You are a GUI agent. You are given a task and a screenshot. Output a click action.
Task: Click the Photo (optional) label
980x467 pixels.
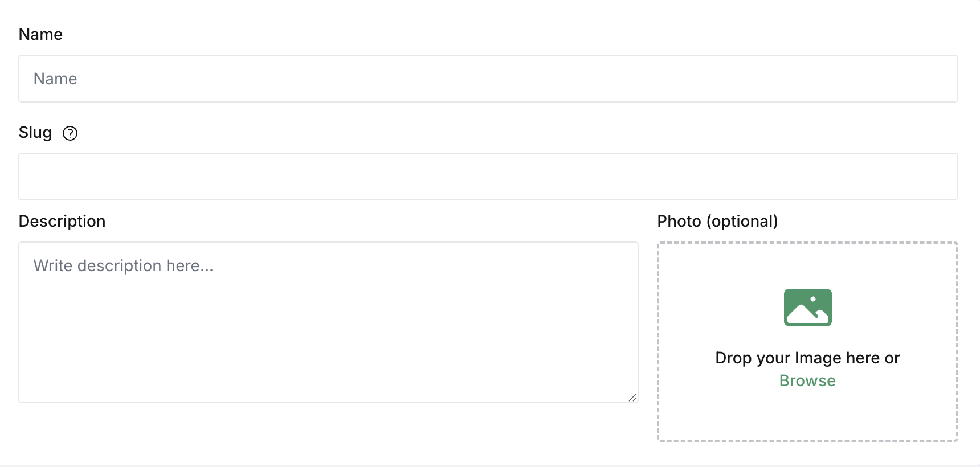pyautogui.click(x=717, y=221)
